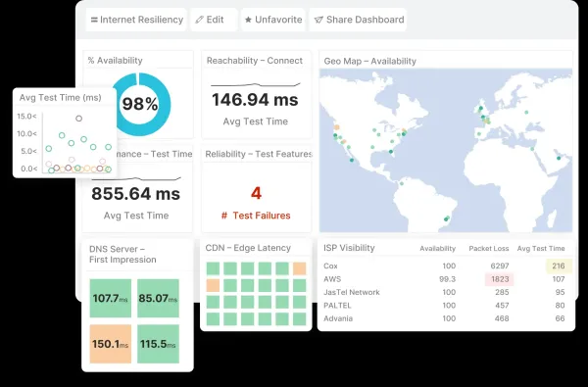Select the AWS ISP row
Viewport: 588px width, 387px height.
point(446,279)
